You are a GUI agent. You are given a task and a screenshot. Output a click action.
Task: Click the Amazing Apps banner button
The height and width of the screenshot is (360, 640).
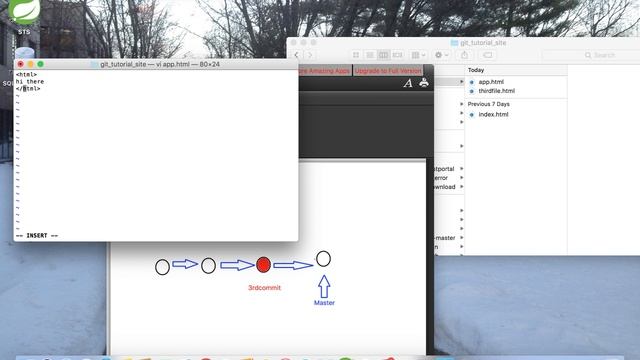point(325,71)
